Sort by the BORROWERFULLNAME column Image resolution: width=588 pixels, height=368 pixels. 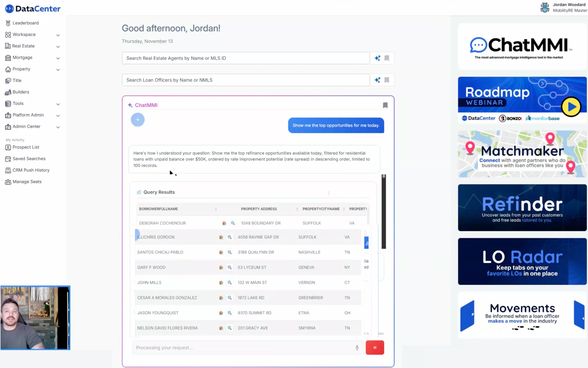pos(159,209)
